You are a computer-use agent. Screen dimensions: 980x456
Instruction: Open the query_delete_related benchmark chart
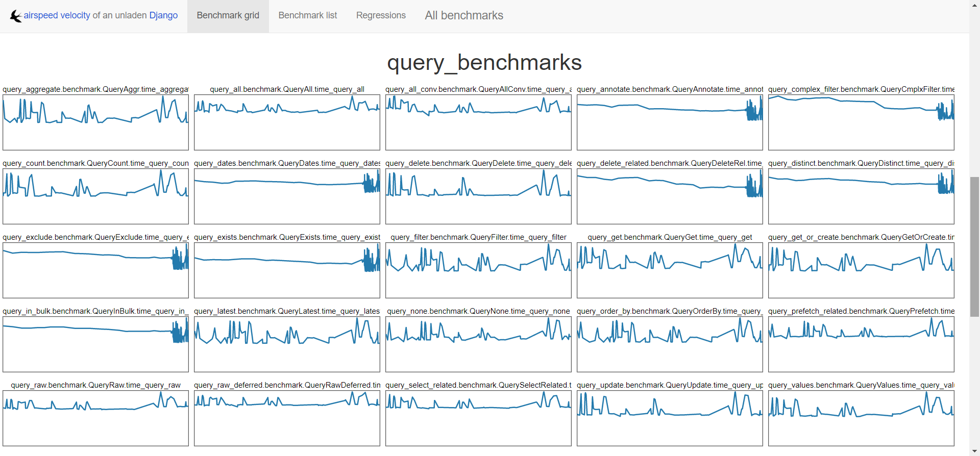670,196
